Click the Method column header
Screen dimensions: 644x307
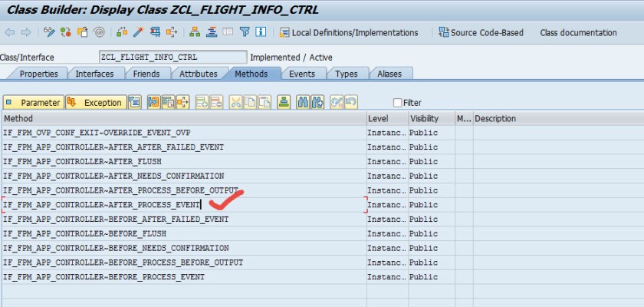[x=184, y=119]
